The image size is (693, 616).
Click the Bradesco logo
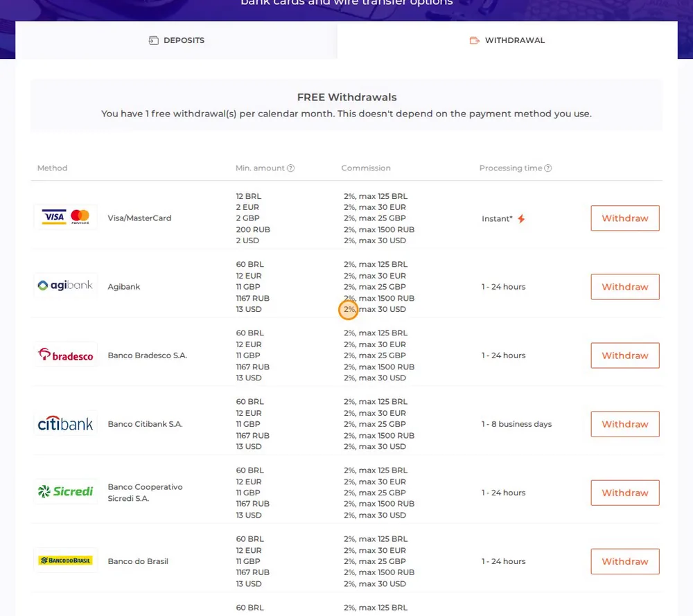65,354
